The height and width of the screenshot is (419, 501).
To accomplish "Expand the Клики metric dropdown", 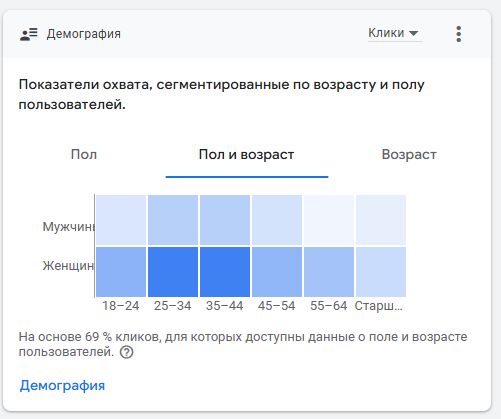I will pos(395,33).
